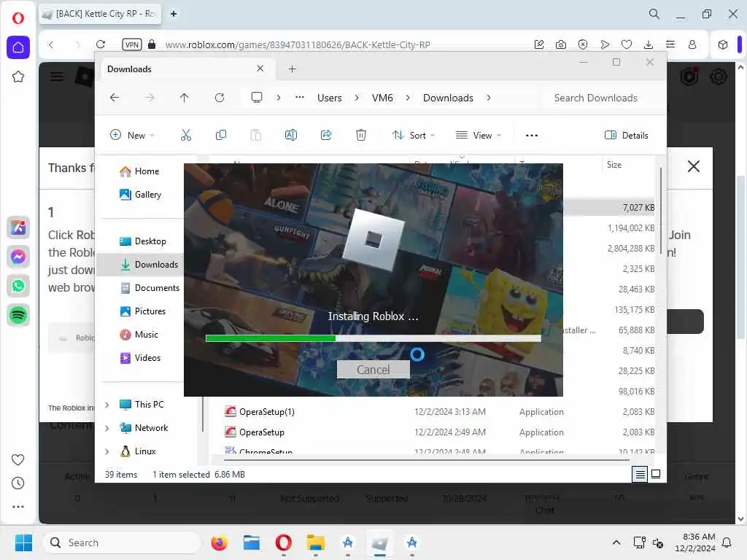Expand the chevron after Downloads breadcrumb
The image size is (747, 560).
point(488,98)
